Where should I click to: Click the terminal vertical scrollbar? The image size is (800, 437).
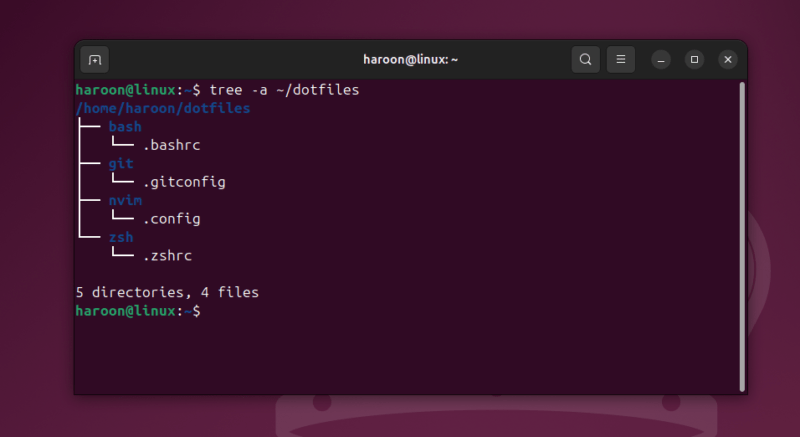[742, 237]
